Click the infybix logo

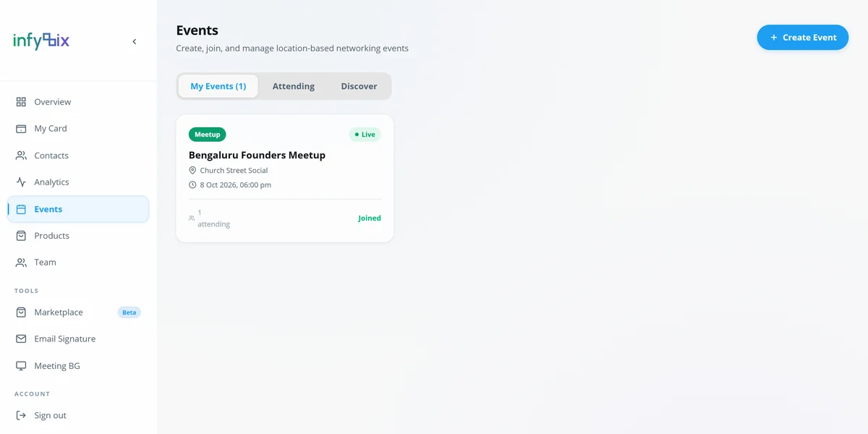[x=41, y=41]
